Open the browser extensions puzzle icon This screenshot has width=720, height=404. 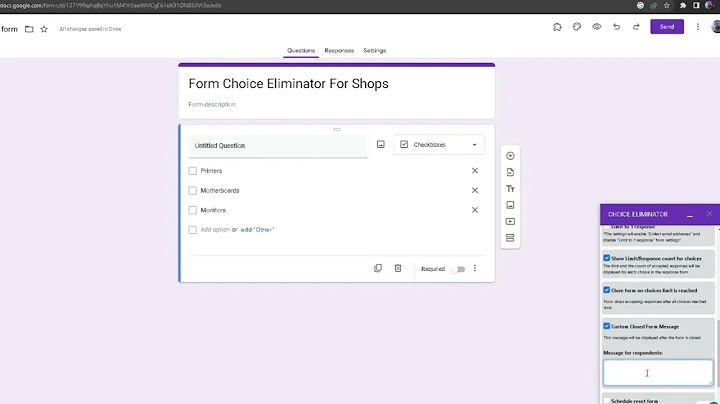(683, 6)
